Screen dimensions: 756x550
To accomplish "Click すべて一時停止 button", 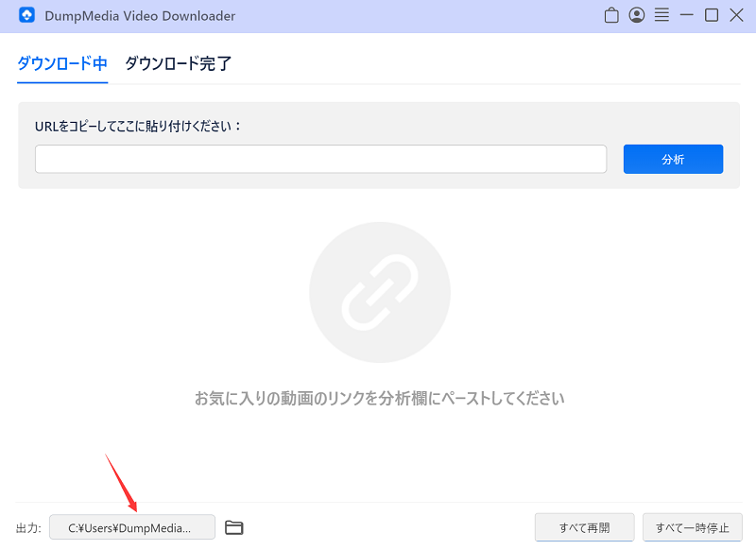I will tap(693, 527).
